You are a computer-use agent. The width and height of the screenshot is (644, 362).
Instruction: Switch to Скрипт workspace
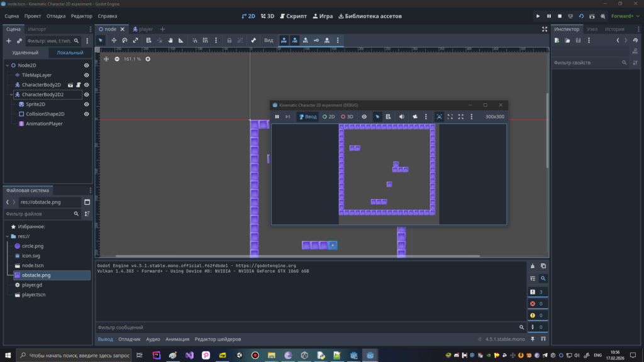[293, 16]
